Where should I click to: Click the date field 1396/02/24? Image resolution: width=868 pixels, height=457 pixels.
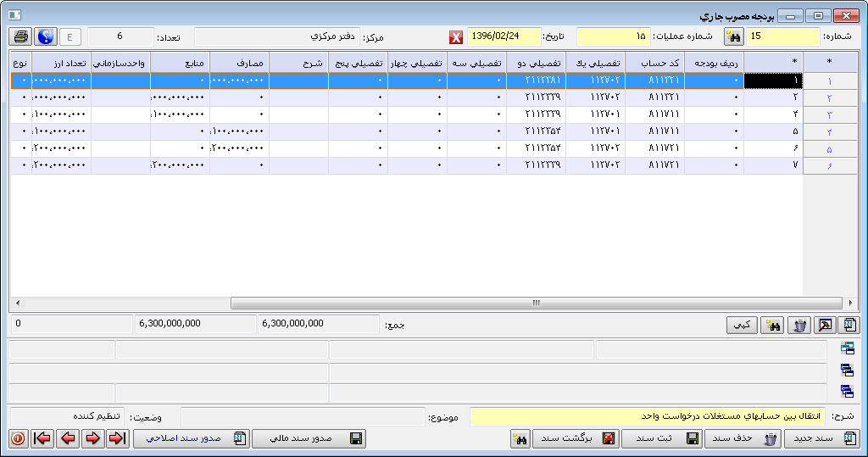click(x=504, y=36)
